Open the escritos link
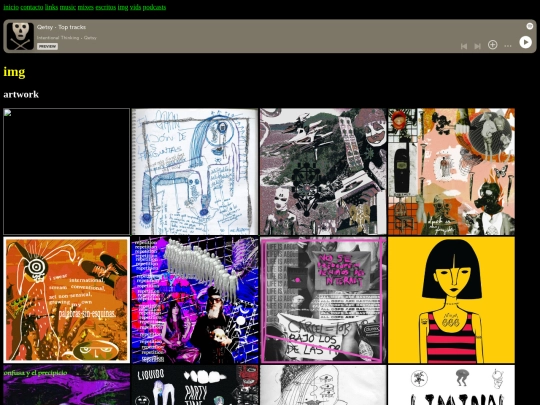The width and height of the screenshot is (540, 405). (x=106, y=7)
